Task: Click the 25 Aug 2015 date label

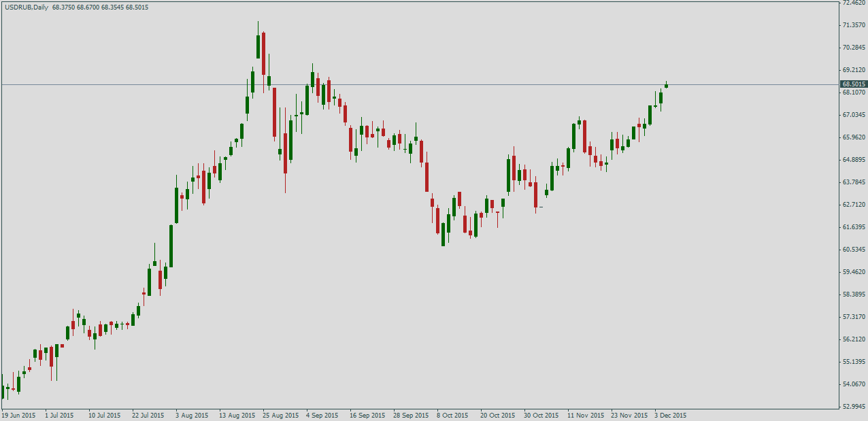Action: click(280, 415)
